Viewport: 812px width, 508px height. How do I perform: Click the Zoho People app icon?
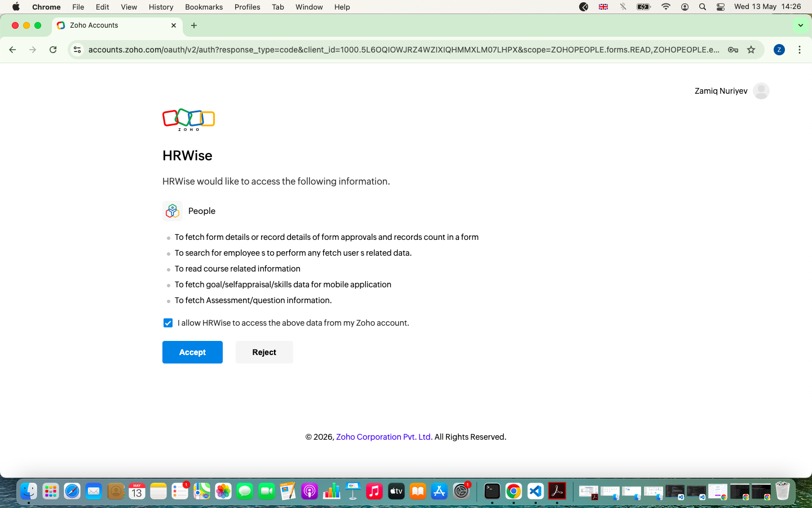pos(173,211)
